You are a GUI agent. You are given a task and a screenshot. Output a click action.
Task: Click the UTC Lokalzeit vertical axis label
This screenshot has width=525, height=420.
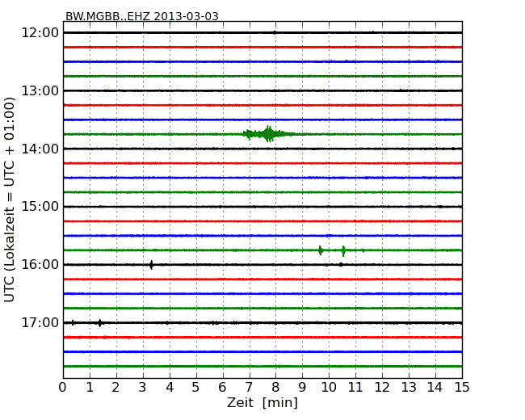[x=10, y=200]
